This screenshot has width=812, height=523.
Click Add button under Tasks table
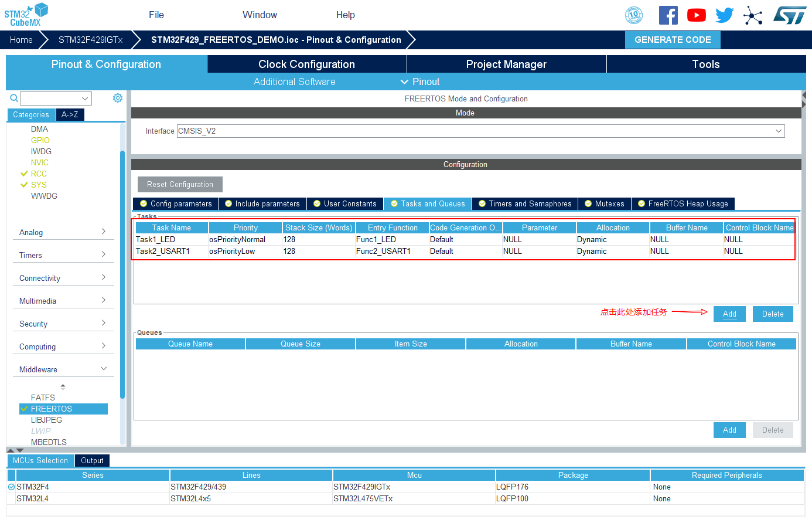click(729, 314)
